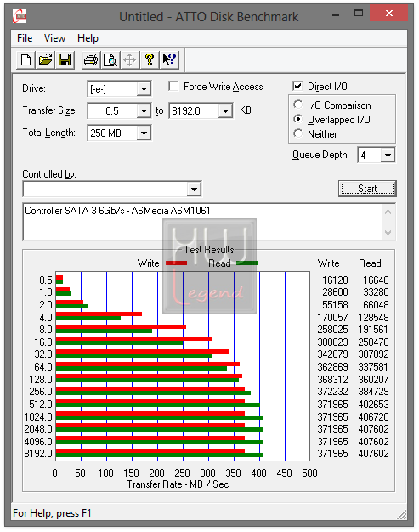Viewport: 419px width, 532px height.
Task: Click the ATTO application icon in title bar
Action: pyautogui.click(x=20, y=15)
